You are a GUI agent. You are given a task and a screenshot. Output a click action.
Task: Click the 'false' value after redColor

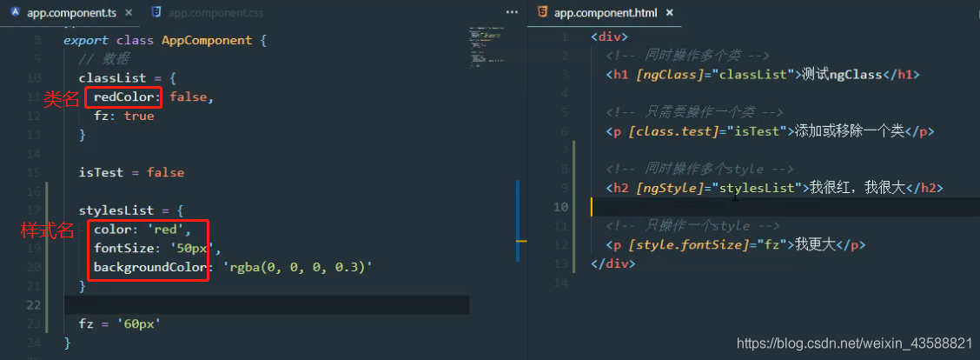(x=189, y=97)
